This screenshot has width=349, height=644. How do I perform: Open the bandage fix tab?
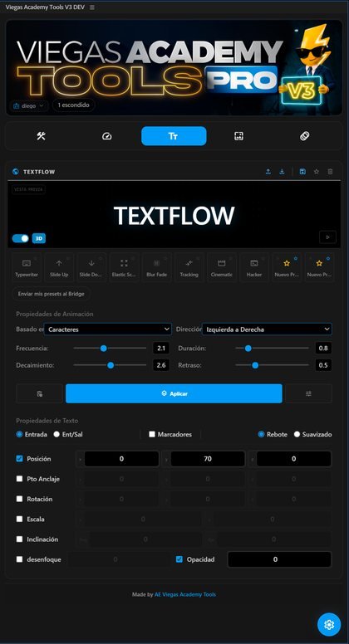[305, 136]
